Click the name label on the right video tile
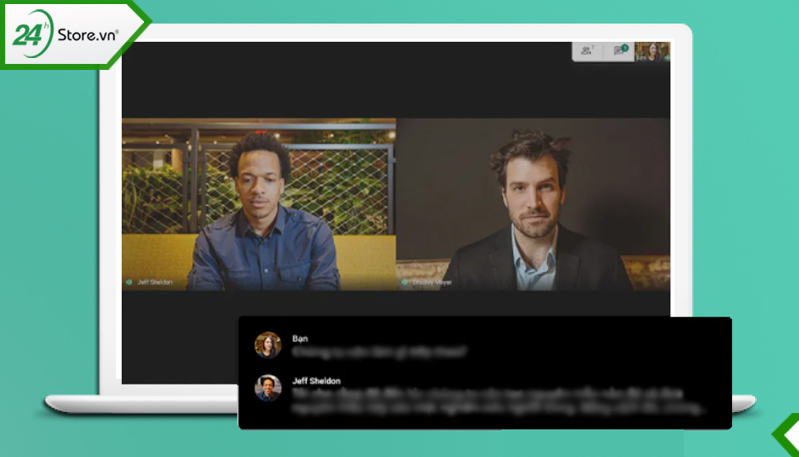 click(432, 282)
